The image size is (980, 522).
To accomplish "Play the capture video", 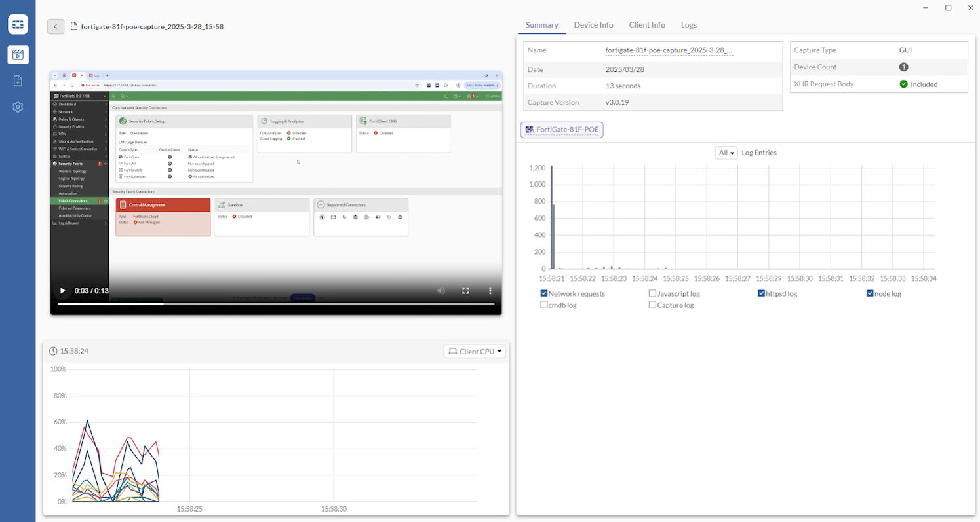I will click(62, 290).
